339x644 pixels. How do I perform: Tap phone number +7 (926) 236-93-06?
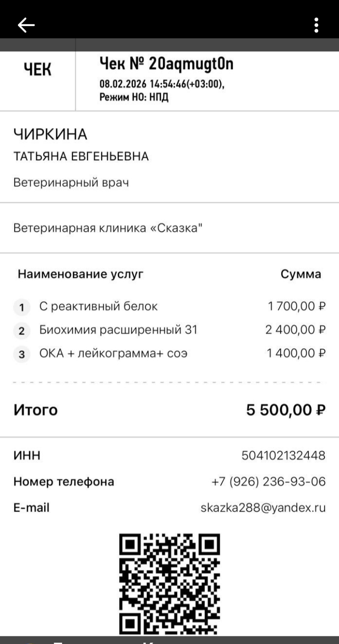coord(268,482)
